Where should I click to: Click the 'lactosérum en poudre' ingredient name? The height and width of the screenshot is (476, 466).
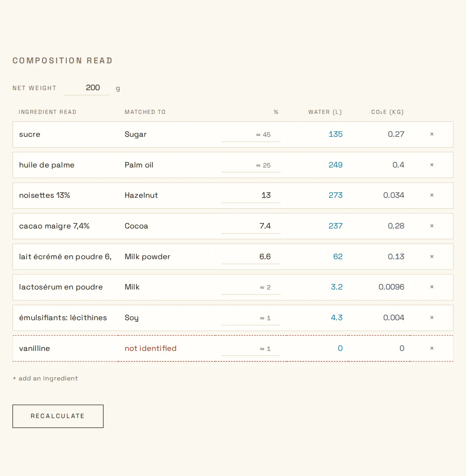click(61, 287)
